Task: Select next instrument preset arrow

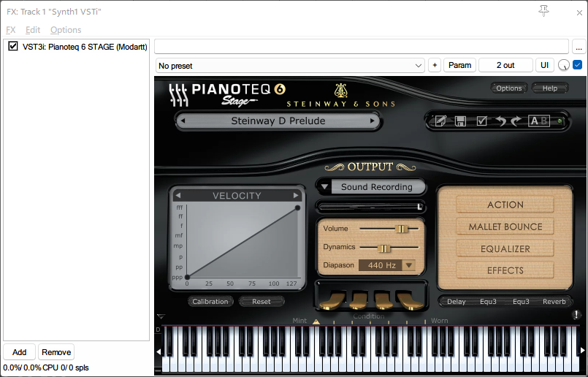Action: point(373,121)
